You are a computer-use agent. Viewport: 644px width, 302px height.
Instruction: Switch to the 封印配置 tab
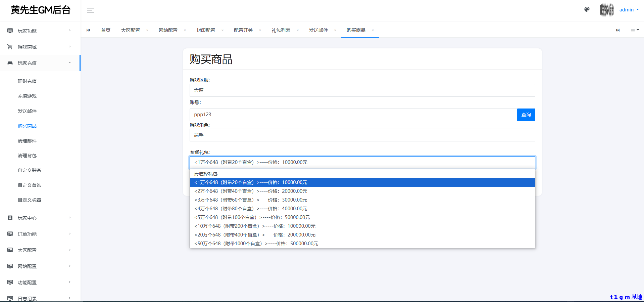(206, 30)
